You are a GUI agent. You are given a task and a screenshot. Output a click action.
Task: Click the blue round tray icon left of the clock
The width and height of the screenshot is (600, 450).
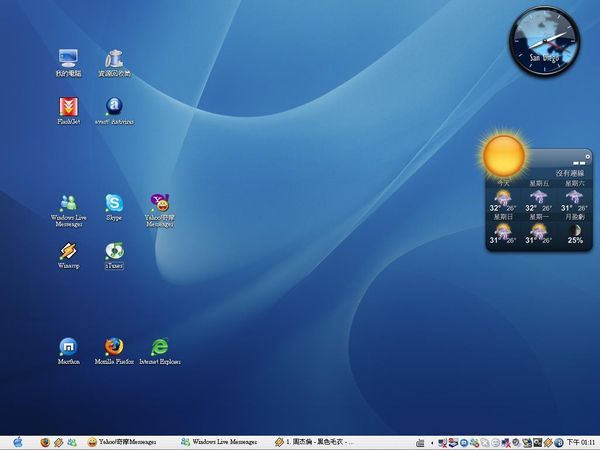click(559, 443)
